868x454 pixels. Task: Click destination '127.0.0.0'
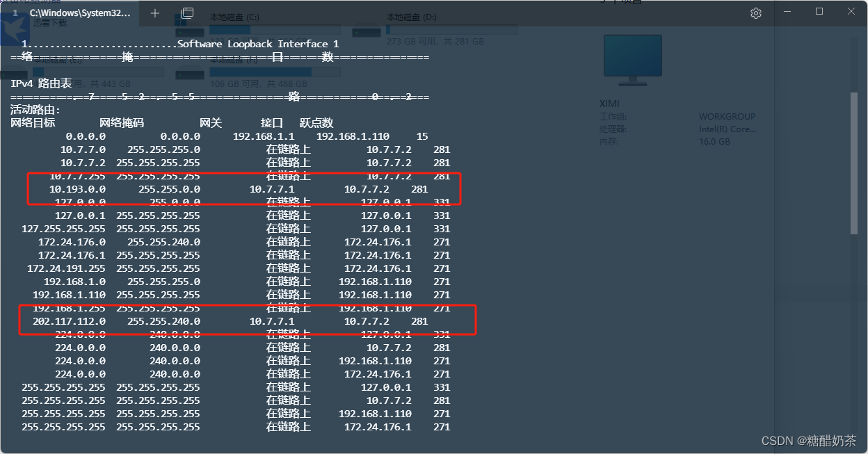point(80,202)
